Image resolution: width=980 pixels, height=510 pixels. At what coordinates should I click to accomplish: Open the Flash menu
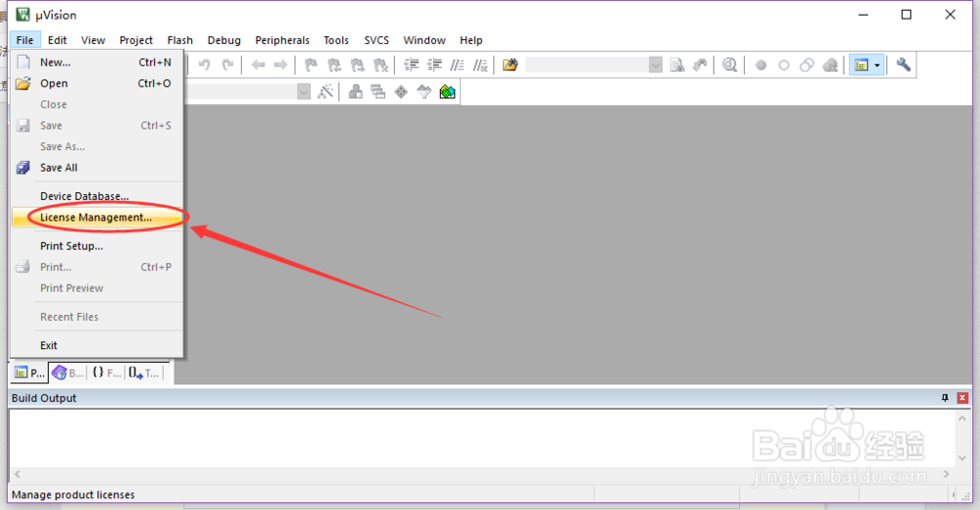[180, 40]
